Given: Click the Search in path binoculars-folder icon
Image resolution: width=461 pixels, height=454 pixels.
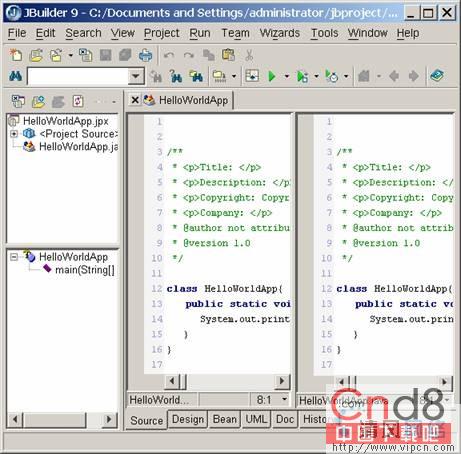Looking at the screenshot, I should pos(196,76).
